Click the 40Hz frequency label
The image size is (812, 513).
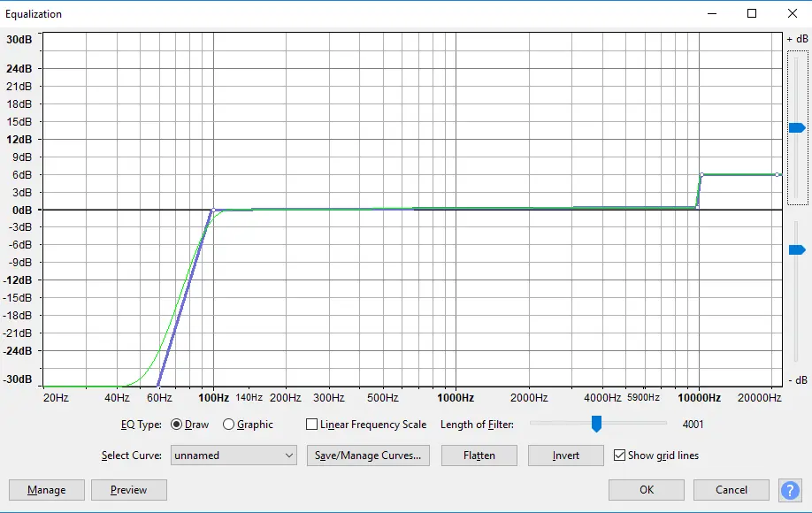(x=117, y=397)
